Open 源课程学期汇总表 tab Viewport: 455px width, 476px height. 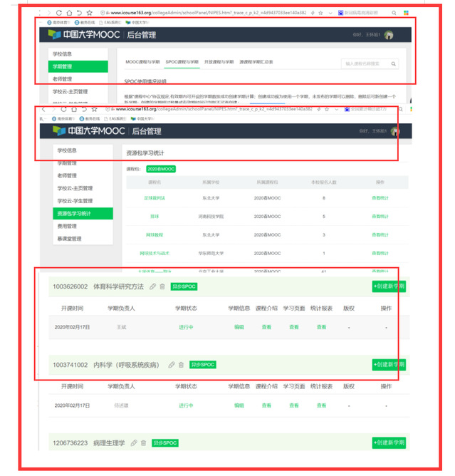(x=256, y=62)
